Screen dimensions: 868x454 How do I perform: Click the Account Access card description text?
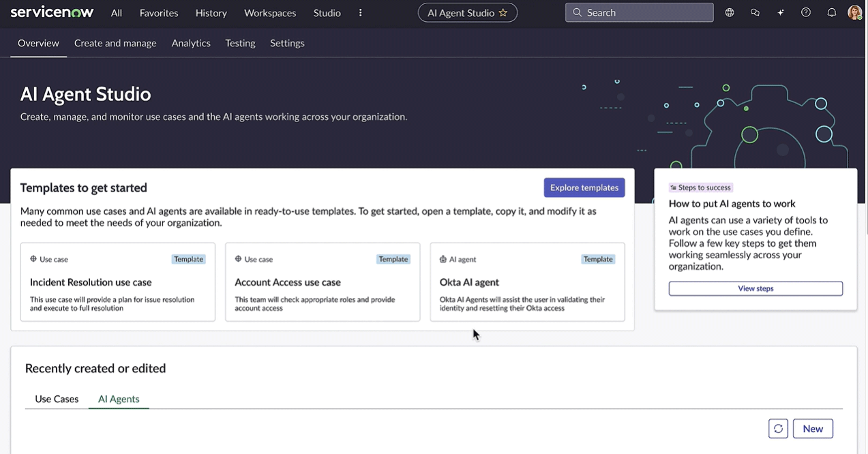coord(314,303)
